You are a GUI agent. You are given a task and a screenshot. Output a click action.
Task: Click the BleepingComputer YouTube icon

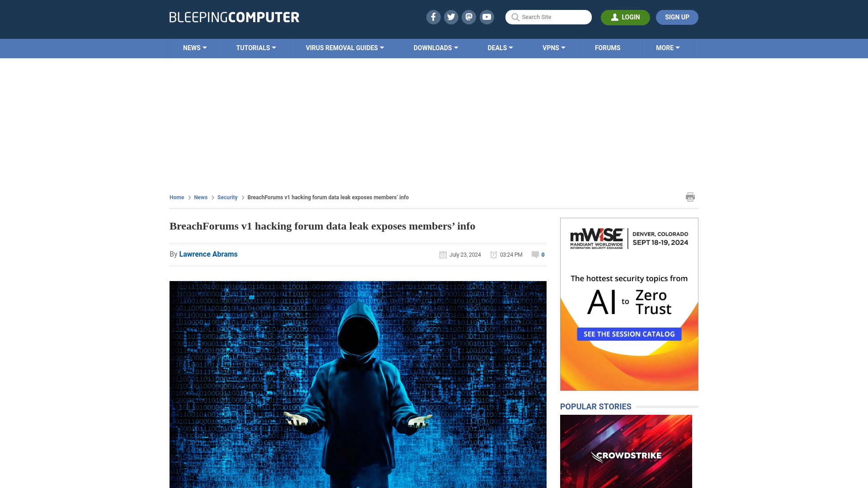pyautogui.click(x=487, y=17)
